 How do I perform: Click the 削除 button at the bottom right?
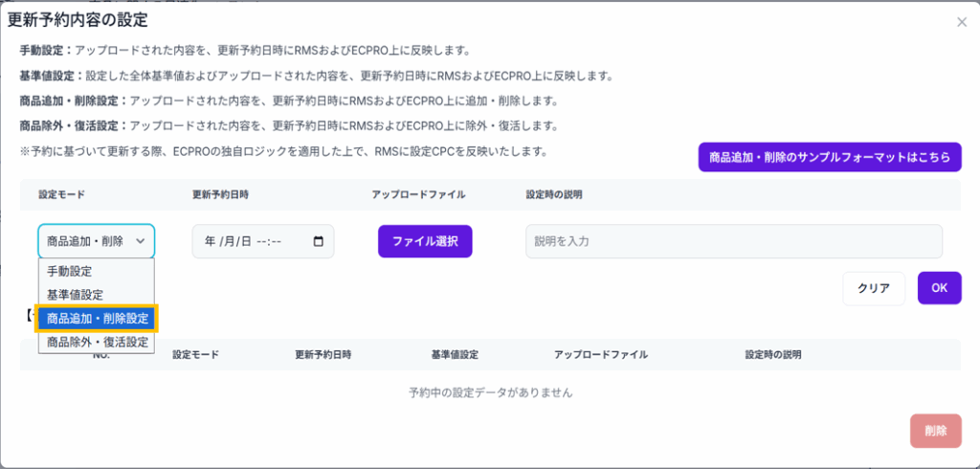(935, 431)
